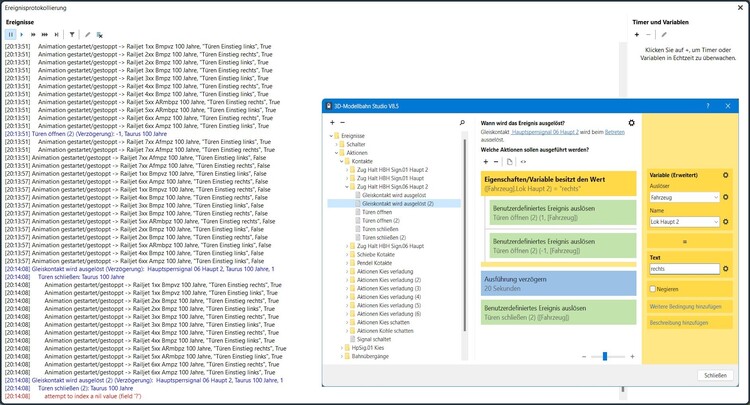The image size is (750, 405).
Task: Add a new timer or variable
Action: point(637,34)
